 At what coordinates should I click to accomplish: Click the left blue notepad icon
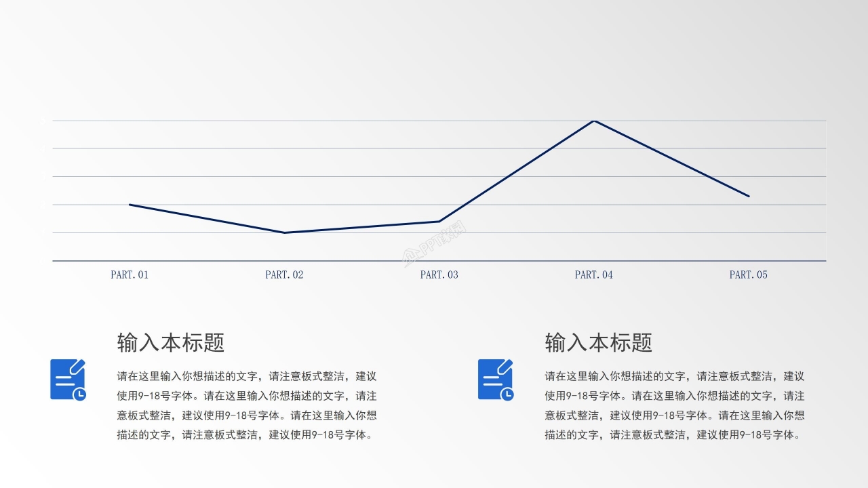68,380
